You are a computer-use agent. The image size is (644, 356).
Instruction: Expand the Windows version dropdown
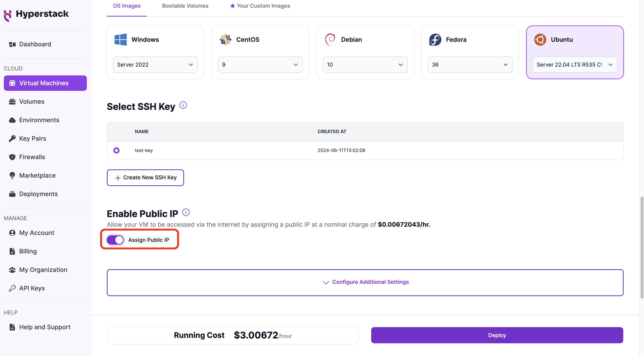click(x=155, y=64)
